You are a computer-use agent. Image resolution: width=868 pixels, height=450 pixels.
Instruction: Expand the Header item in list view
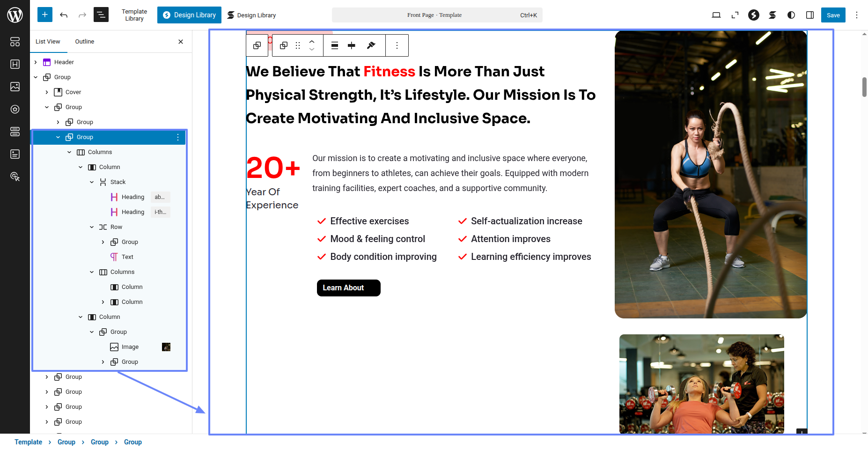coord(36,62)
